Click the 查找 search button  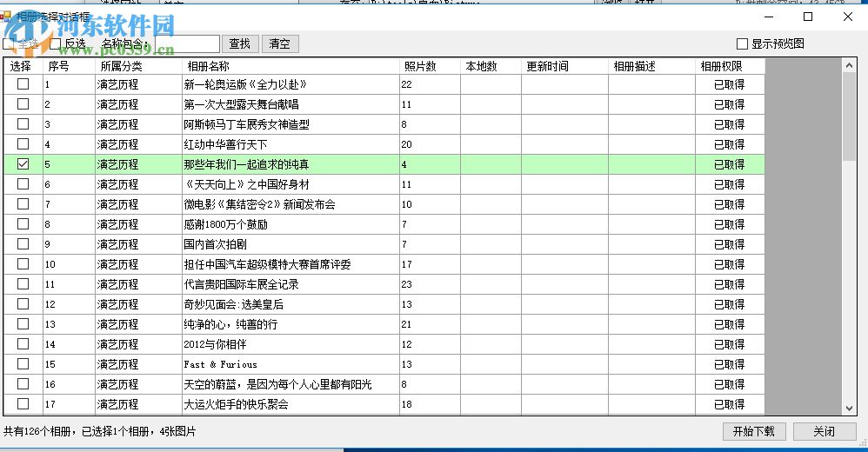[x=240, y=43]
